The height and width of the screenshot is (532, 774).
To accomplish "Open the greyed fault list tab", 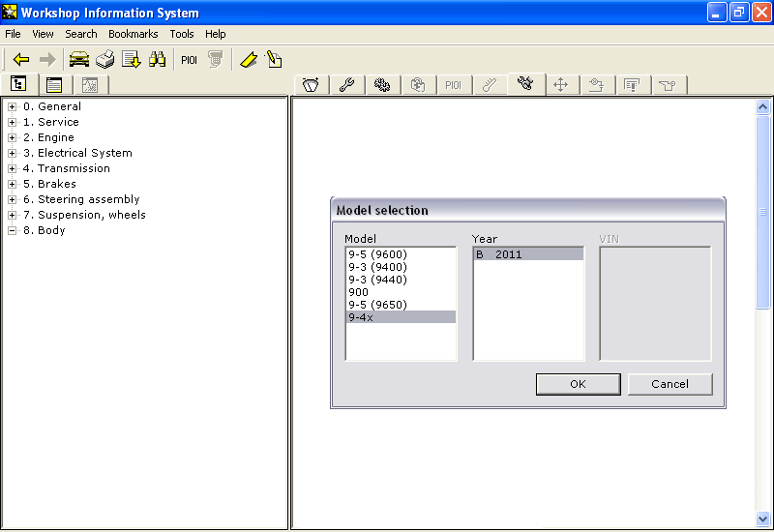I will [x=633, y=85].
